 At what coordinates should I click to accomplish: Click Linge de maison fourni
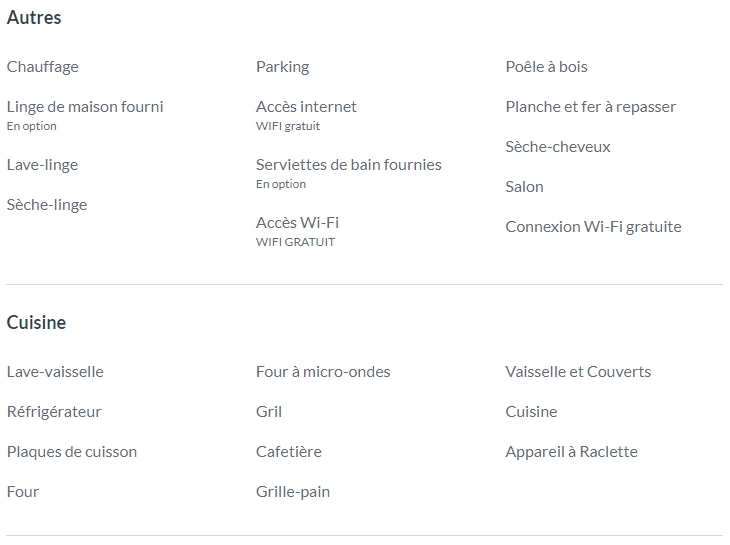[x=85, y=107]
